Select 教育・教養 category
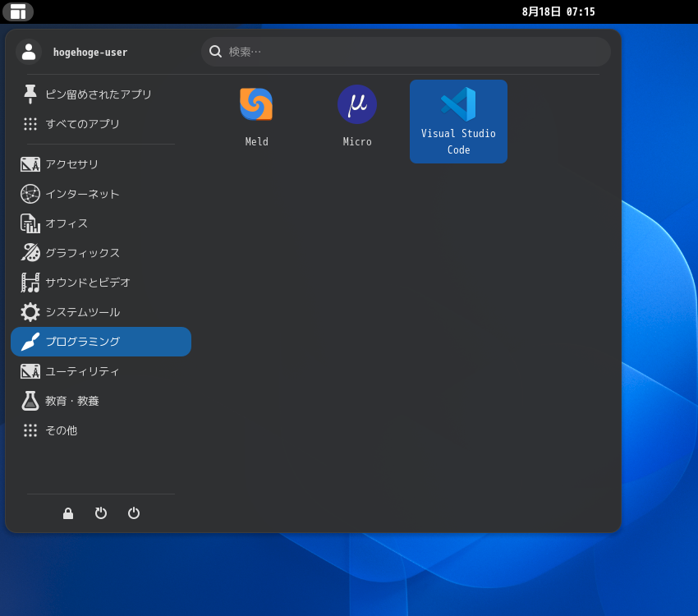This screenshot has width=698, height=616. pyautogui.click(x=101, y=401)
